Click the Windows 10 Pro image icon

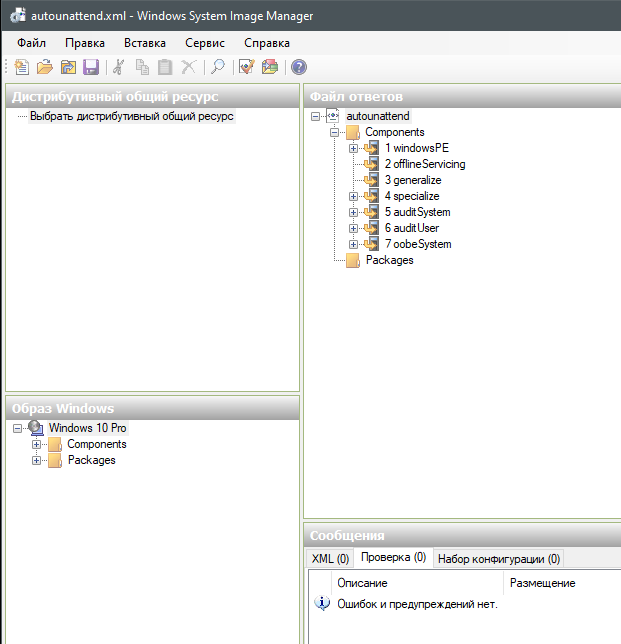(x=36, y=428)
